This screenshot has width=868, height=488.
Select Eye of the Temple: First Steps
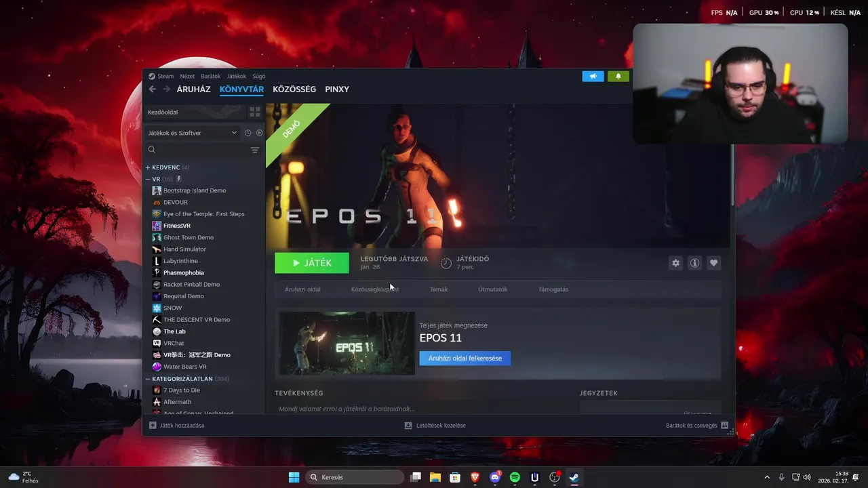203,214
